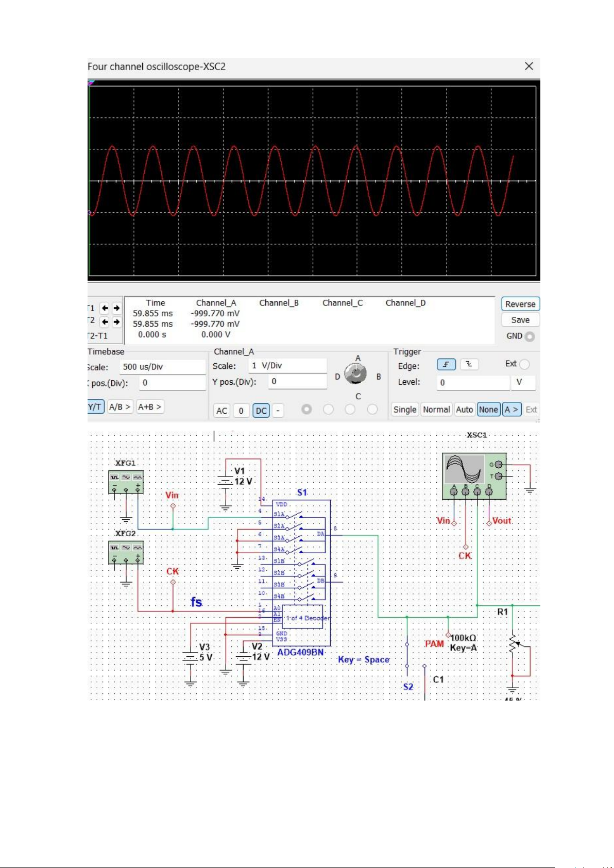Click the T2-T1 0.000 s time value
Screen dimensions: 614x868
pyautogui.click(x=152, y=334)
